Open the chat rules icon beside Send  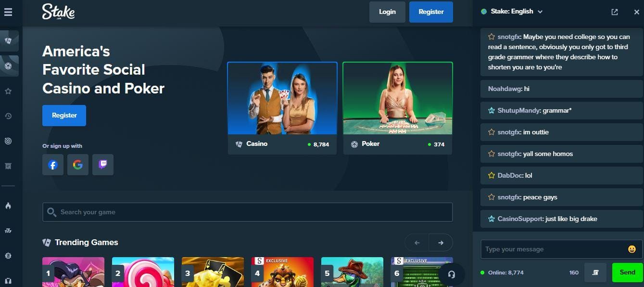click(x=595, y=273)
